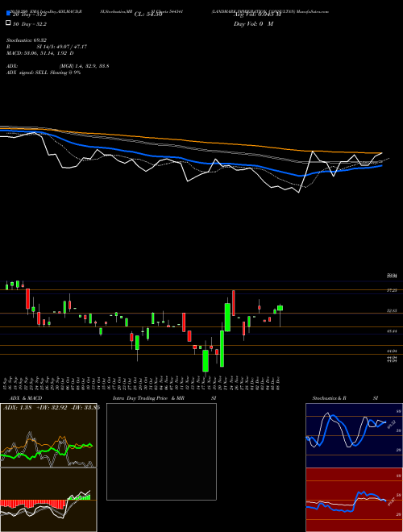Click the LANDMARK IMMIGRATION CONSULTAN title text
This screenshot has height=532, width=403.
253,11
